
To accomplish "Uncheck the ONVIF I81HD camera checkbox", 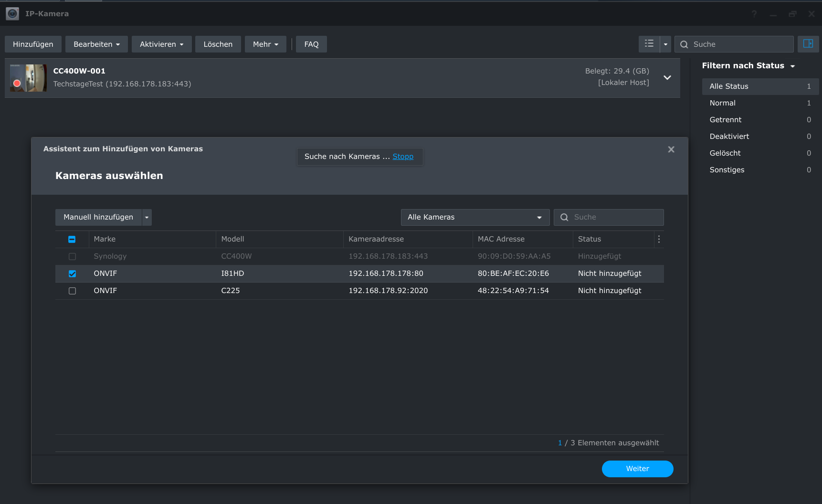I will pos(72,273).
